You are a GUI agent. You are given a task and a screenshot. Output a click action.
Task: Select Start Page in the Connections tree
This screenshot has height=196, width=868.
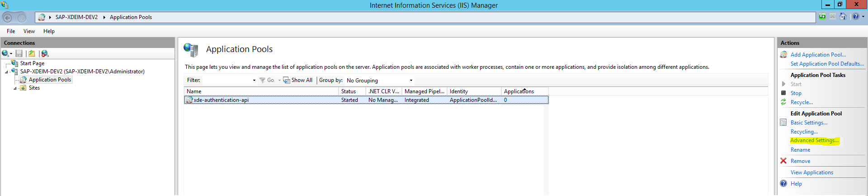32,63
